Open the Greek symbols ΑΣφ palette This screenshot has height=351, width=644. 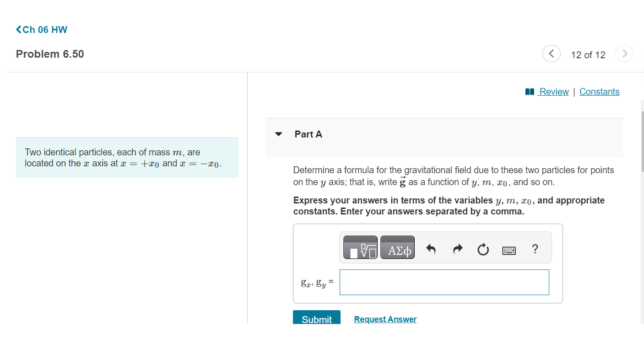(397, 247)
